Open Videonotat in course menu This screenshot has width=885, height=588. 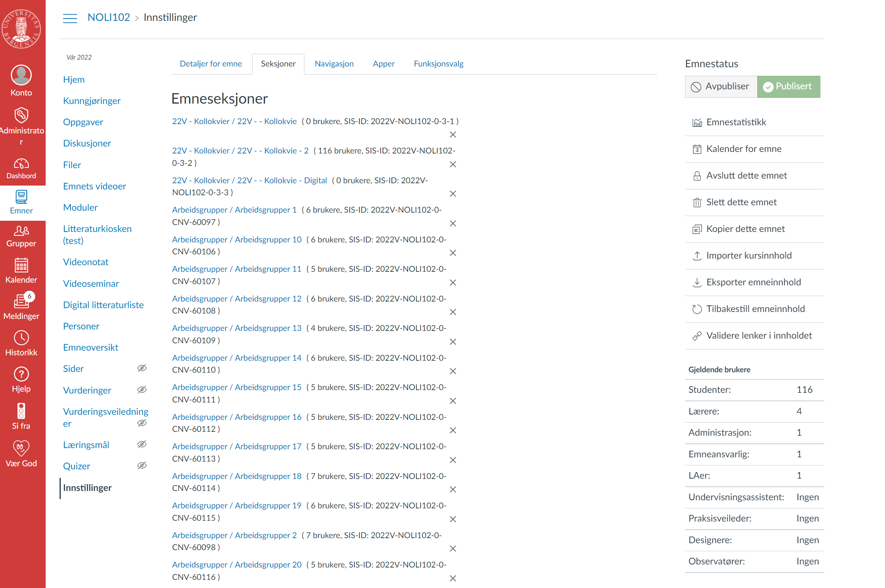pyautogui.click(x=86, y=262)
